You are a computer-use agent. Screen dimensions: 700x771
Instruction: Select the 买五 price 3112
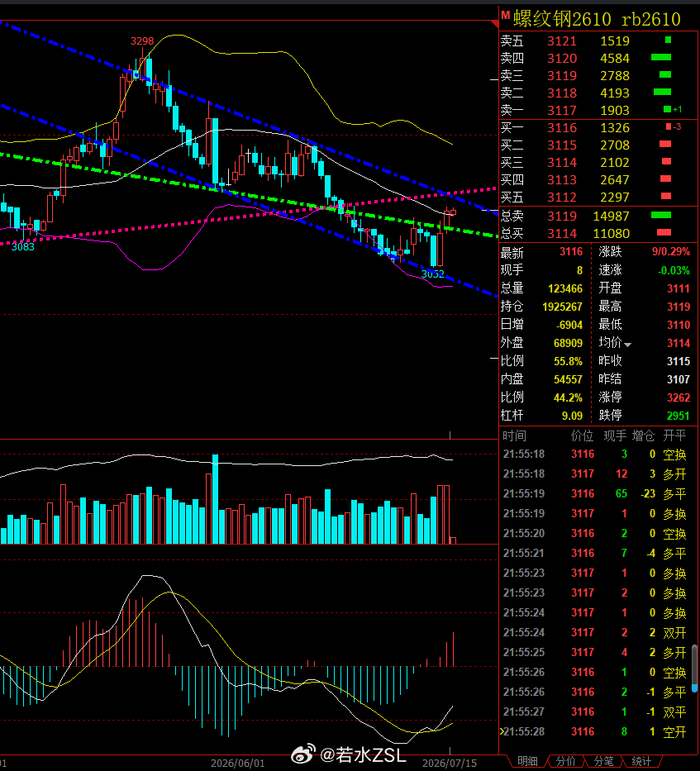[562, 198]
